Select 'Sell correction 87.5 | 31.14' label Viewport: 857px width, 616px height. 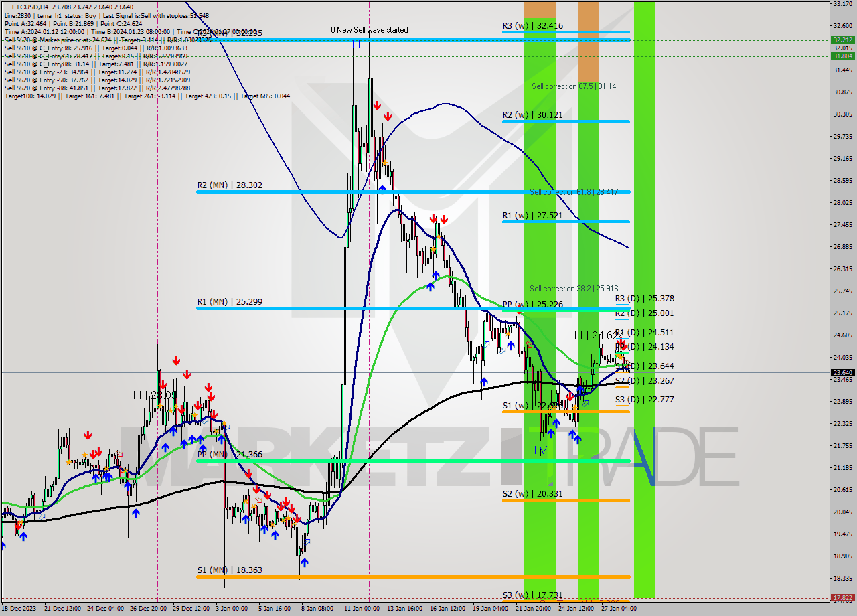click(x=574, y=86)
